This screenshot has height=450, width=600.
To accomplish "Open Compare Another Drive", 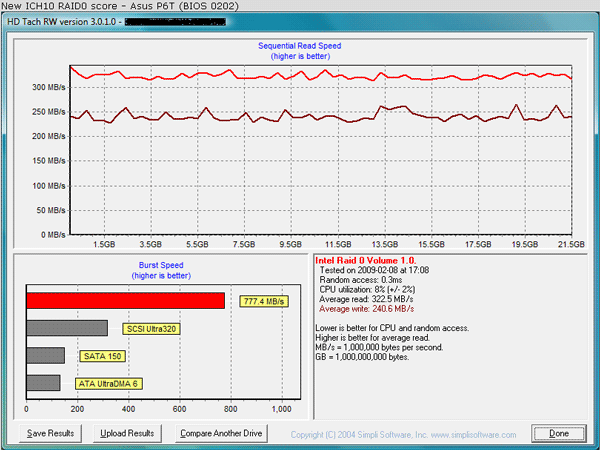I will [x=221, y=434].
